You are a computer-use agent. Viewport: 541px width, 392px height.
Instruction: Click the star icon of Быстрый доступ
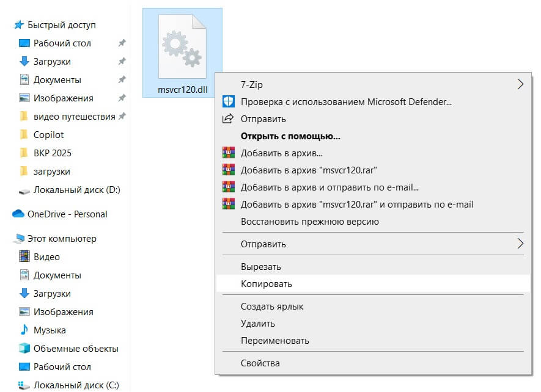(19, 25)
